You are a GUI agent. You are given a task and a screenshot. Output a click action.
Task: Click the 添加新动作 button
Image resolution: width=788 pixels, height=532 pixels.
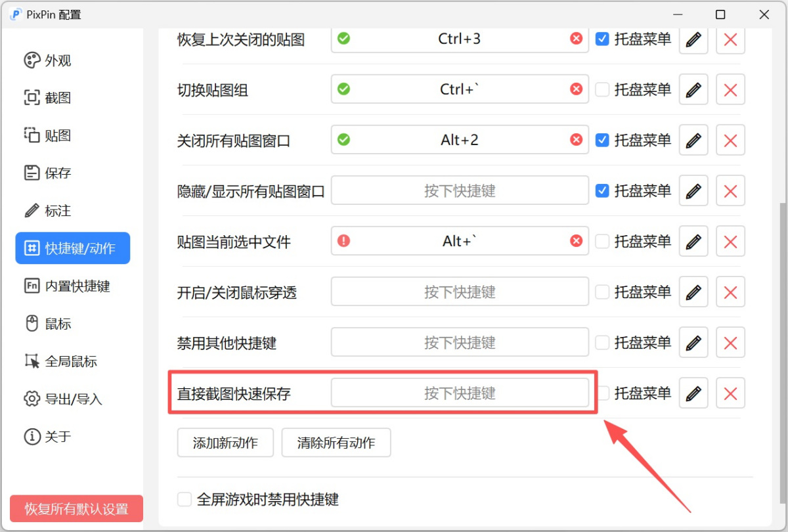coord(225,443)
